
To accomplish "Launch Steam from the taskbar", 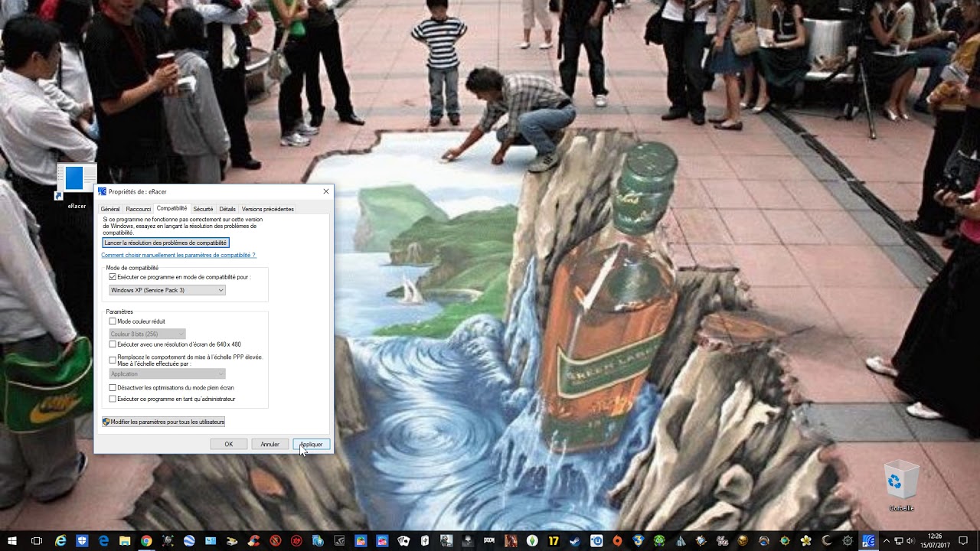I will click(575, 541).
